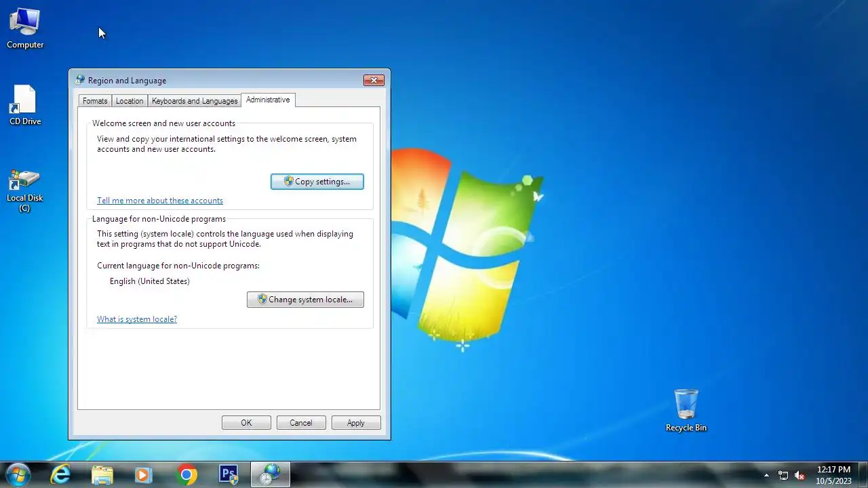Click the Region and Language title globe icon
The height and width of the screenshot is (488, 868).
click(x=81, y=80)
